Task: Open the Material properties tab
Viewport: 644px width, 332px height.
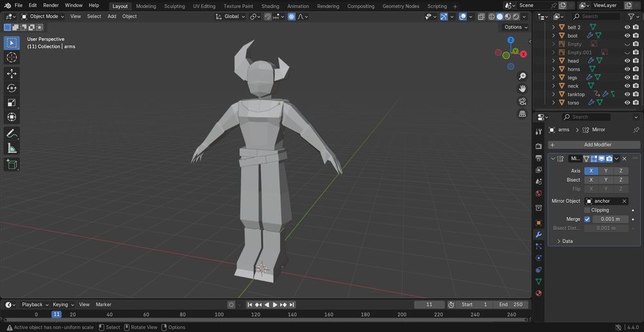Action: point(538,293)
